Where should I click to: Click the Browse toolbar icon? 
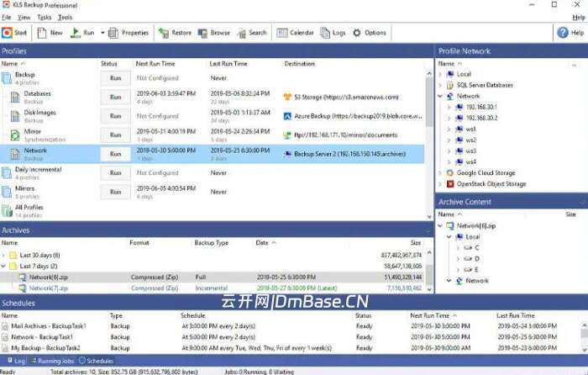pyautogui.click(x=202, y=33)
